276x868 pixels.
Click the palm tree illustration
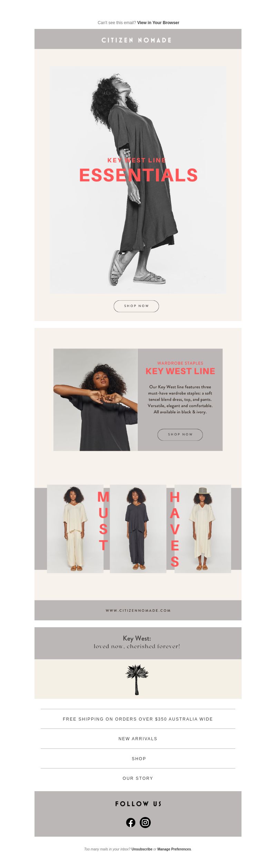point(137,679)
